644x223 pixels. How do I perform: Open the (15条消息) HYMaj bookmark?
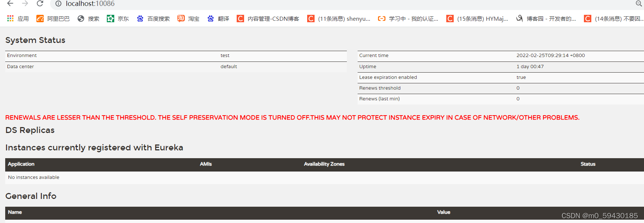477,19
